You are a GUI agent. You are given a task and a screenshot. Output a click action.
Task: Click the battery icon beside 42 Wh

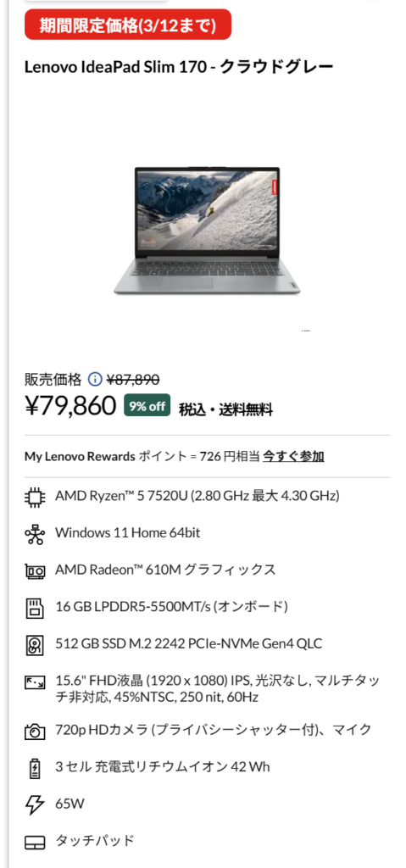(35, 768)
